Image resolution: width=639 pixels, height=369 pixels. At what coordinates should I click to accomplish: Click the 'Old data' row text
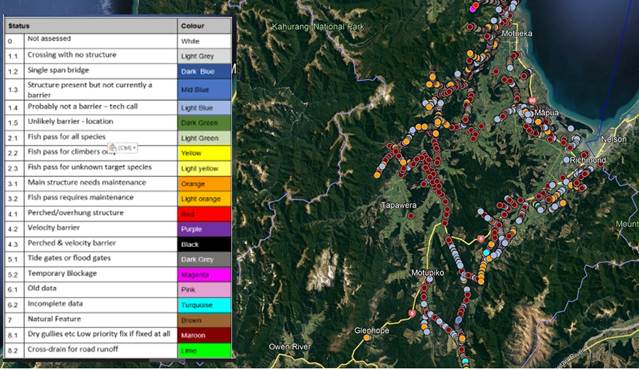coord(42,288)
